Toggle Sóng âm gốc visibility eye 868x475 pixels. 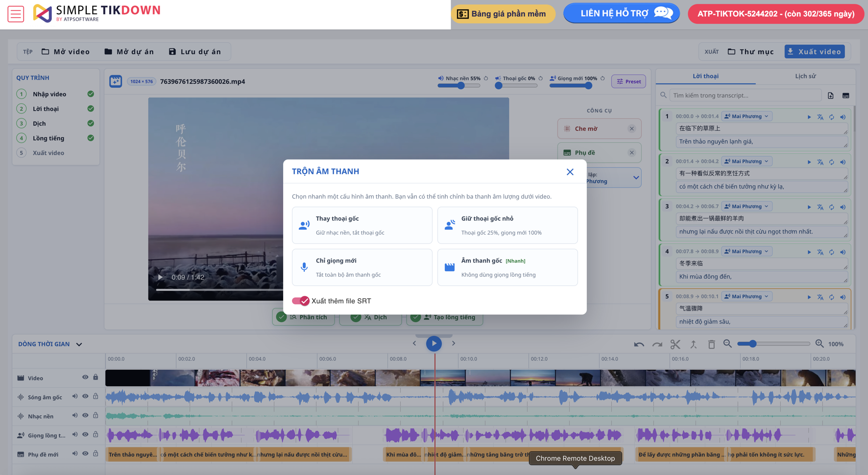(85, 396)
